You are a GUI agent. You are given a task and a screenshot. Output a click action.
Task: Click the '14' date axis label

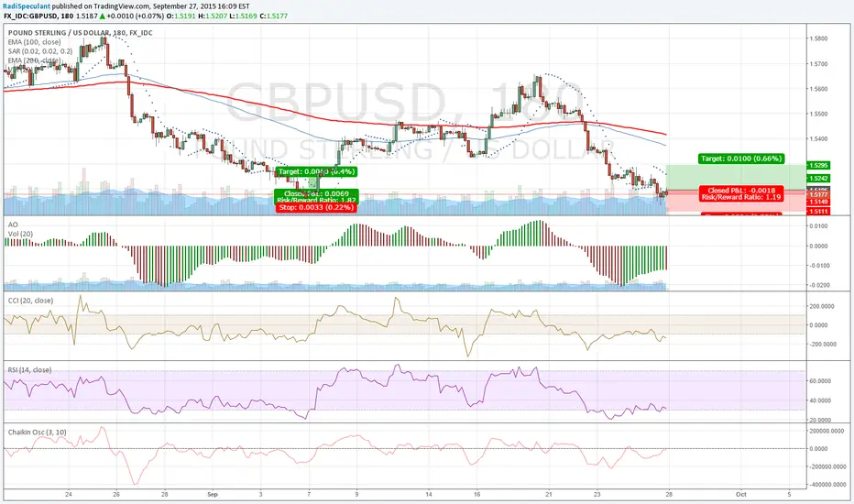click(x=429, y=495)
